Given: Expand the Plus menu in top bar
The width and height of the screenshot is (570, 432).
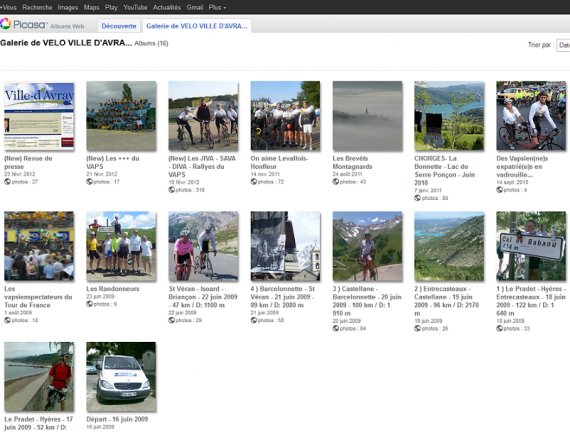Looking at the screenshot, I should [217, 7].
